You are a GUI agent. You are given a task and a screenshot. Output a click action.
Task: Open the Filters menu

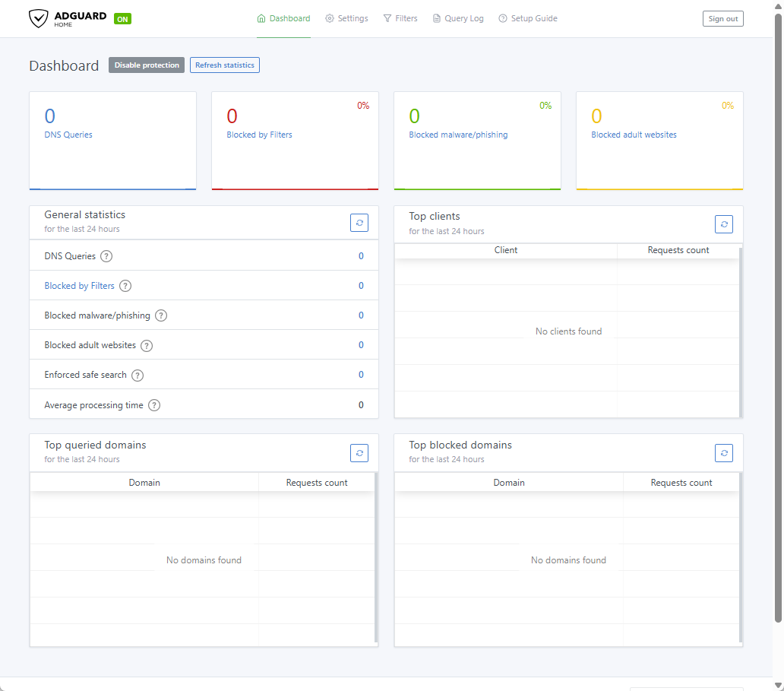point(400,18)
